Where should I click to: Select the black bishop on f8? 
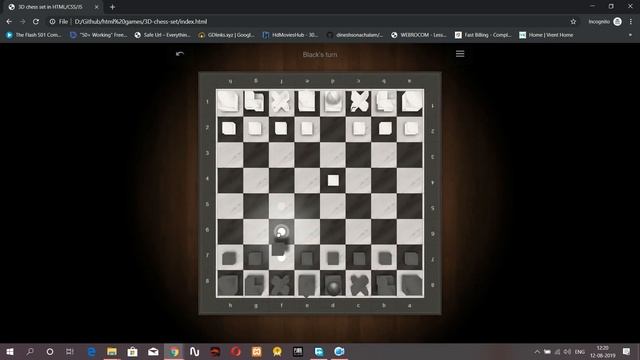coord(281,284)
